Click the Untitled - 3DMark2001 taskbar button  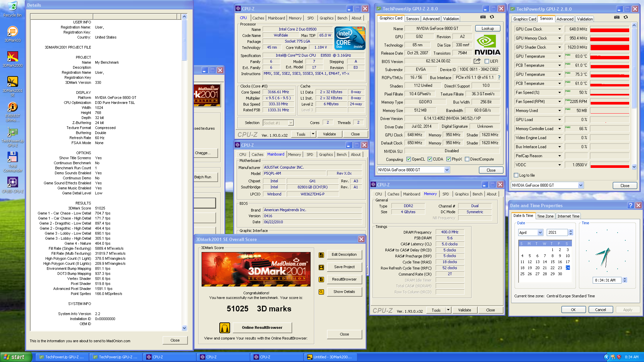(330, 357)
